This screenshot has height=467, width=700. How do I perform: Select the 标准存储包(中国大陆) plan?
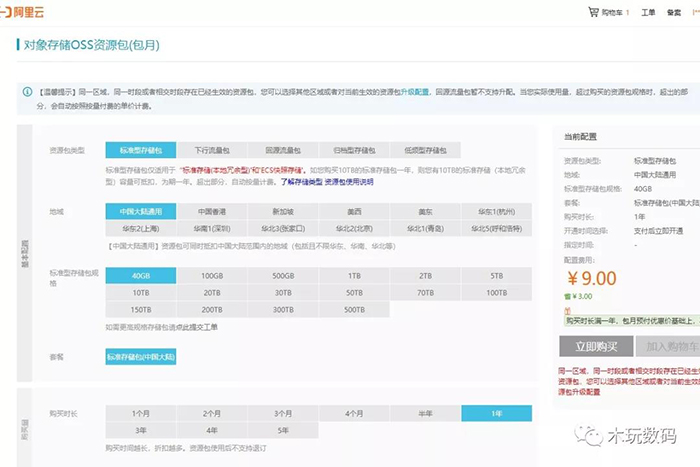[141, 357]
